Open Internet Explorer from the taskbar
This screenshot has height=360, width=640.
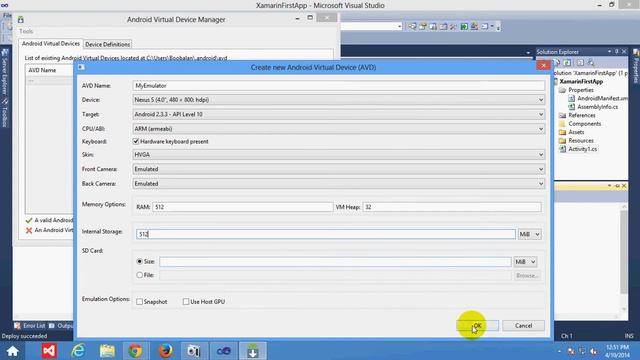tap(78, 351)
